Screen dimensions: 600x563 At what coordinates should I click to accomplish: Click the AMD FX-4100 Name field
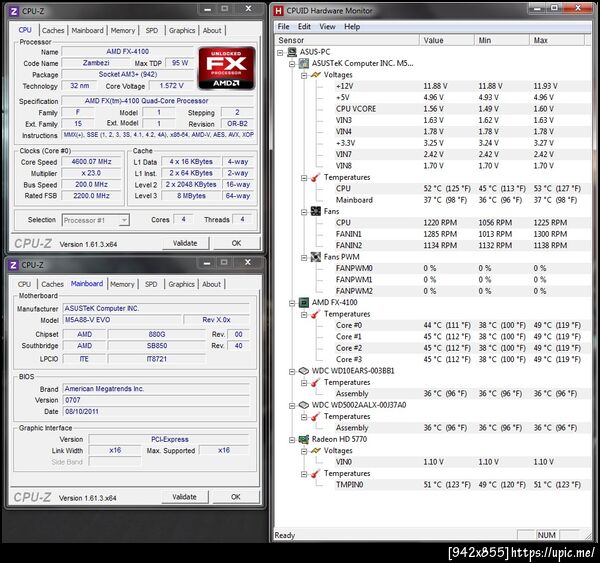(127, 52)
